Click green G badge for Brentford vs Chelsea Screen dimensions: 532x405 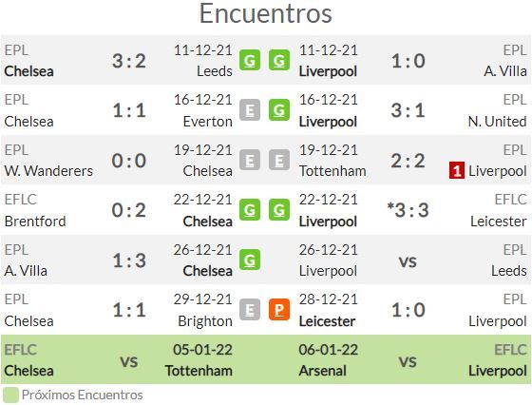250,210
